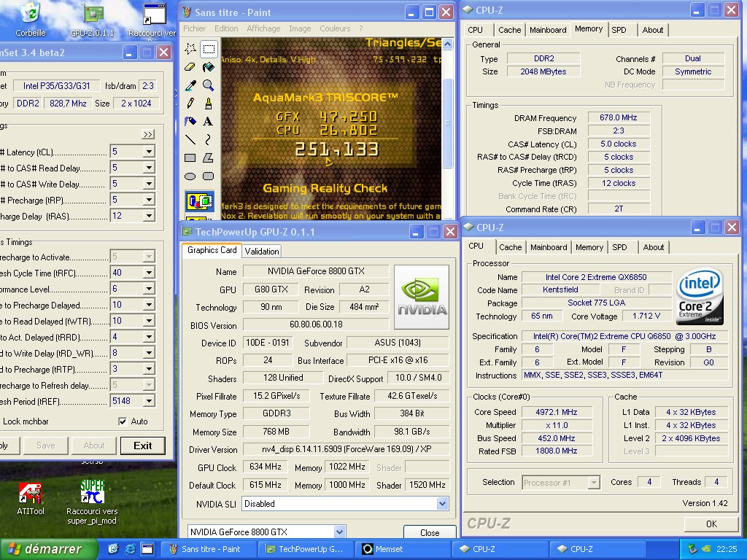This screenshot has width=747, height=560.
Task: Select the rectangular selection tool in Paint
Action: click(x=208, y=49)
